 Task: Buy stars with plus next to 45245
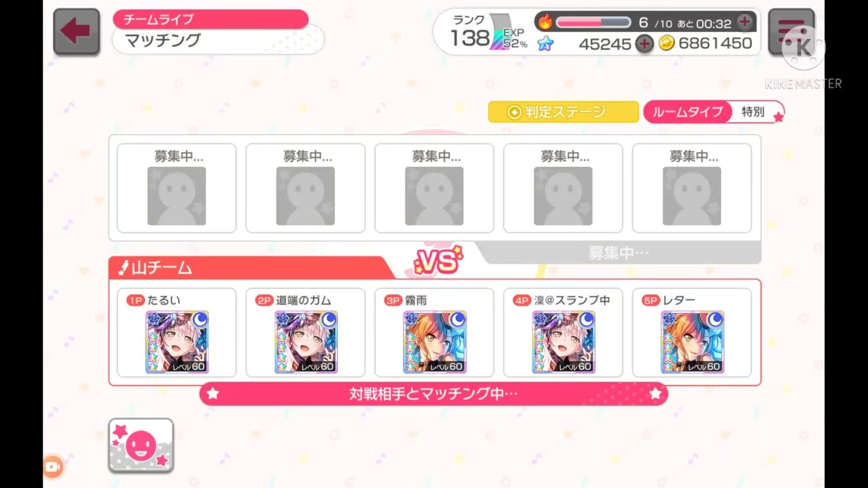pos(644,44)
